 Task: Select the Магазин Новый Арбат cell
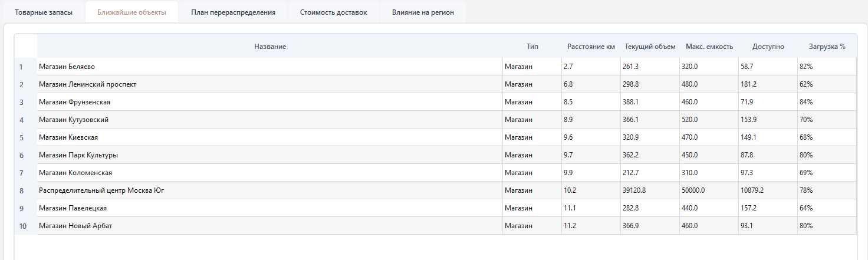[75, 226]
